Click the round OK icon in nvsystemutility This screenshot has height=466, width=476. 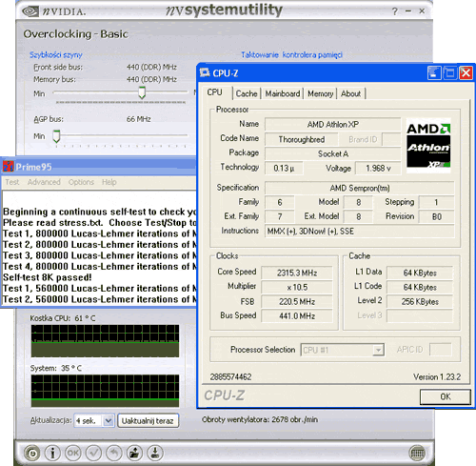[73, 453]
